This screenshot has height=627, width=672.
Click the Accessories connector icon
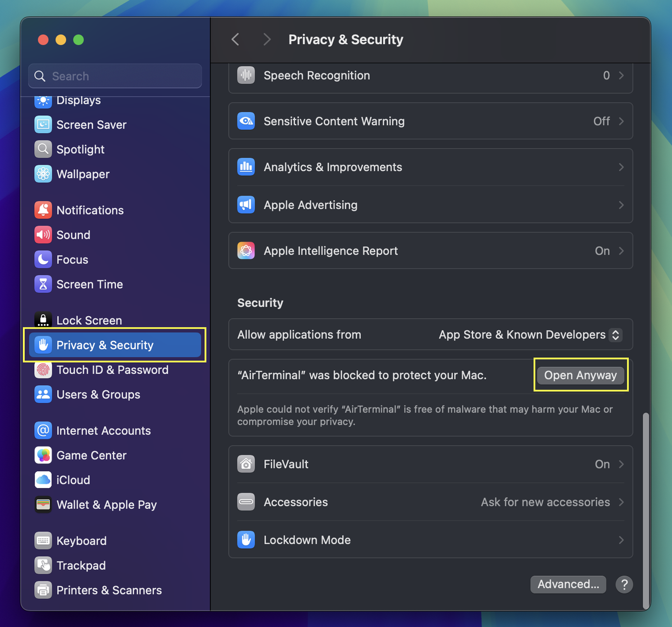click(x=246, y=502)
